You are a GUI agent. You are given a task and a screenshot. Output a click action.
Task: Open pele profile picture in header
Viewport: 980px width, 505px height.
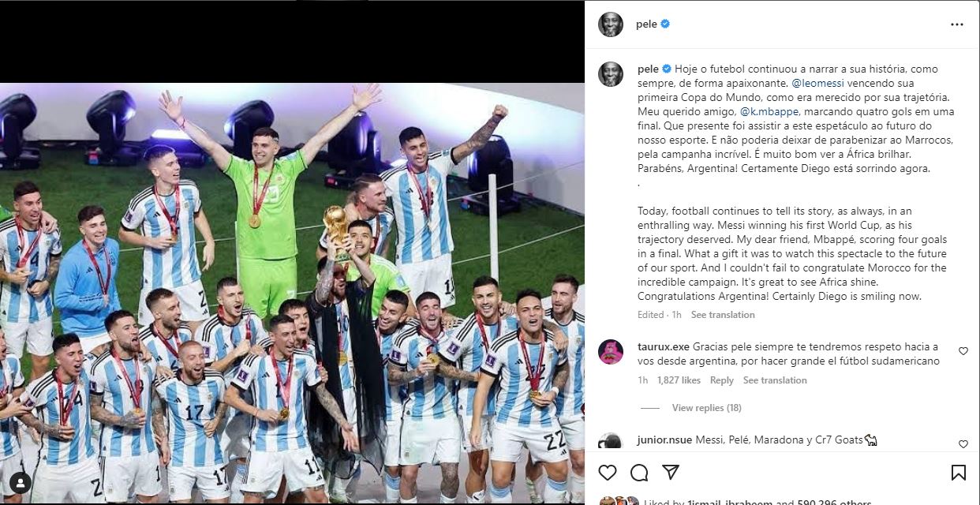611,24
